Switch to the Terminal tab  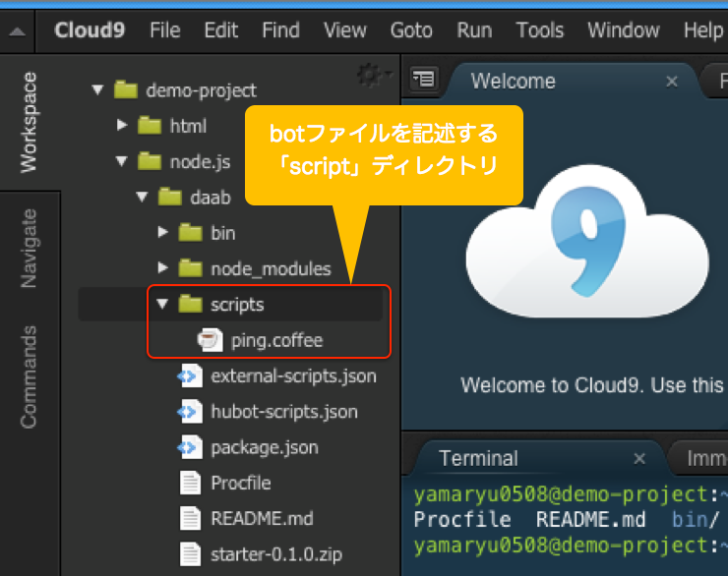point(478,458)
